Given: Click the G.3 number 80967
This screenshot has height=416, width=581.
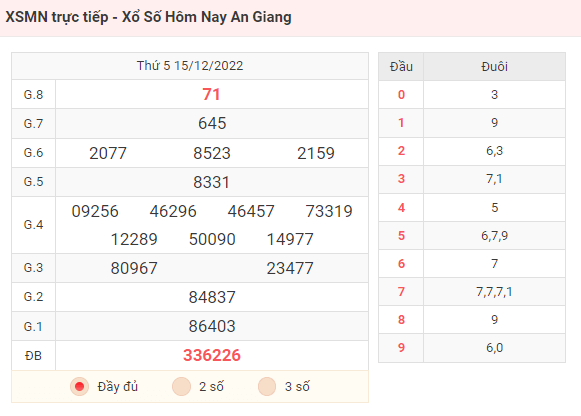Looking at the screenshot, I should point(134,268).
